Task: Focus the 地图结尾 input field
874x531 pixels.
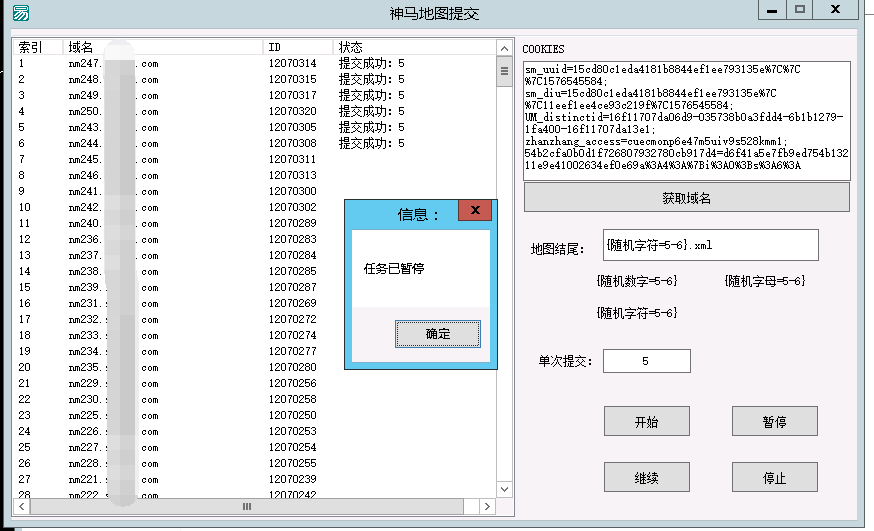Action: [711, 245]
